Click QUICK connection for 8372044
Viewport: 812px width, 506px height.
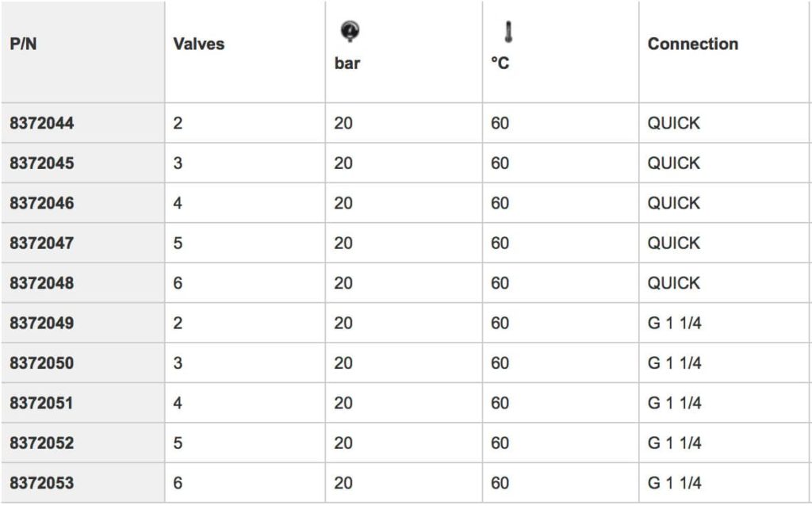click(x=674, y=123)
